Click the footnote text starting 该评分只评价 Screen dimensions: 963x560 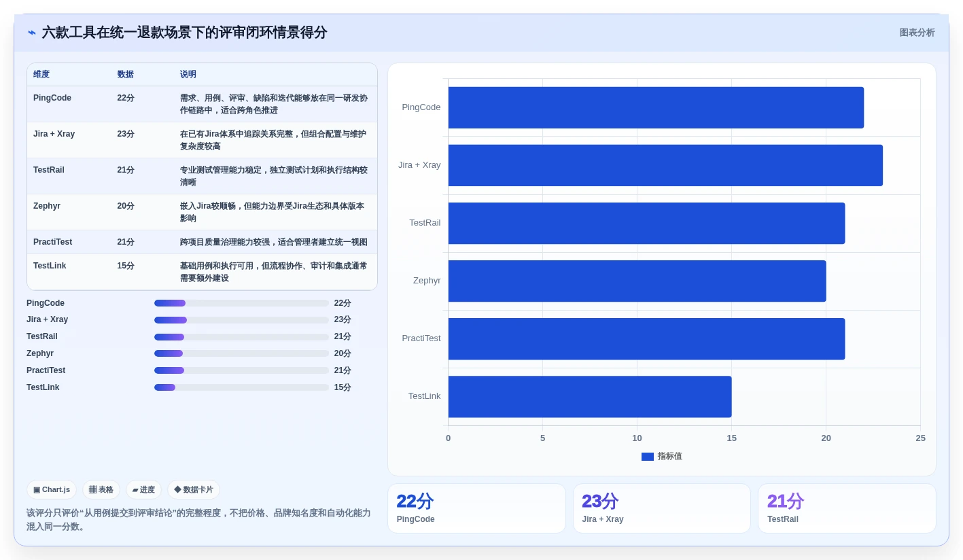point(198,520)
